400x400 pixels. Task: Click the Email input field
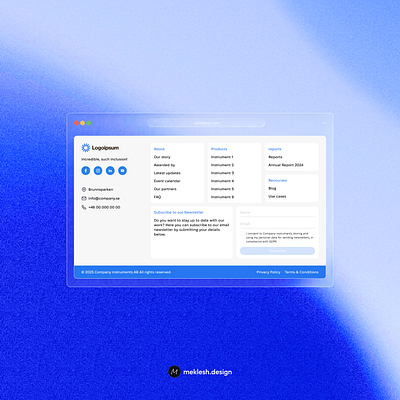click(277, 224)
